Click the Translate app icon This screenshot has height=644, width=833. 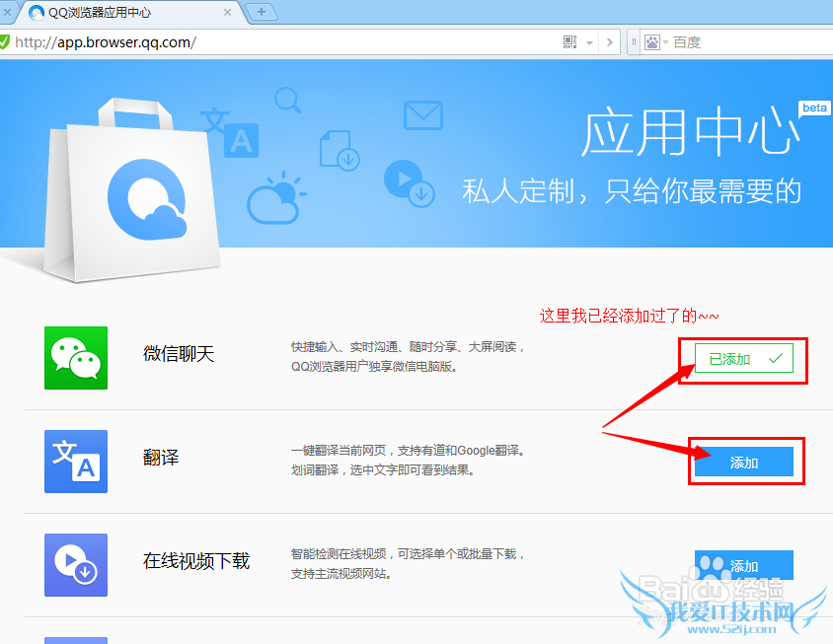coord(76,462)
